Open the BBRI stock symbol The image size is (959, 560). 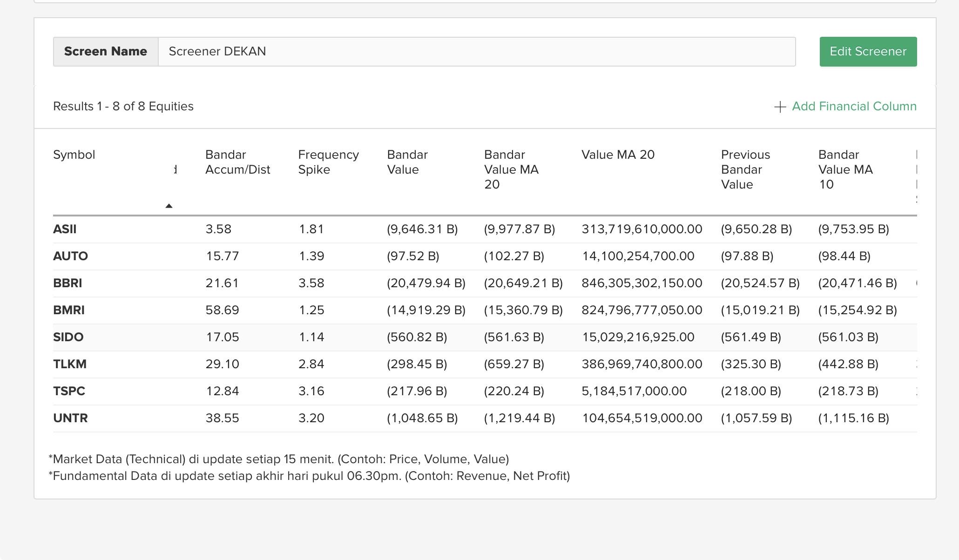[x=68, y=283]
